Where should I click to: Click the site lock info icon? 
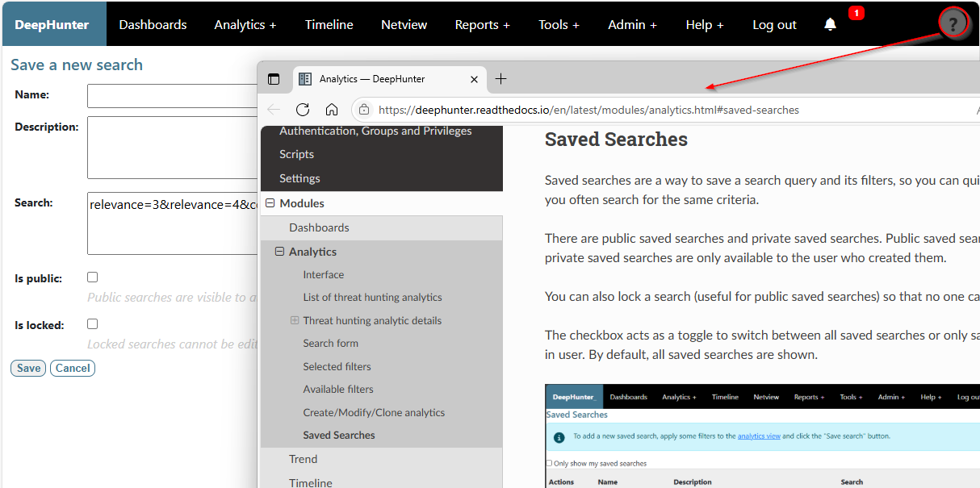point(364,110)
